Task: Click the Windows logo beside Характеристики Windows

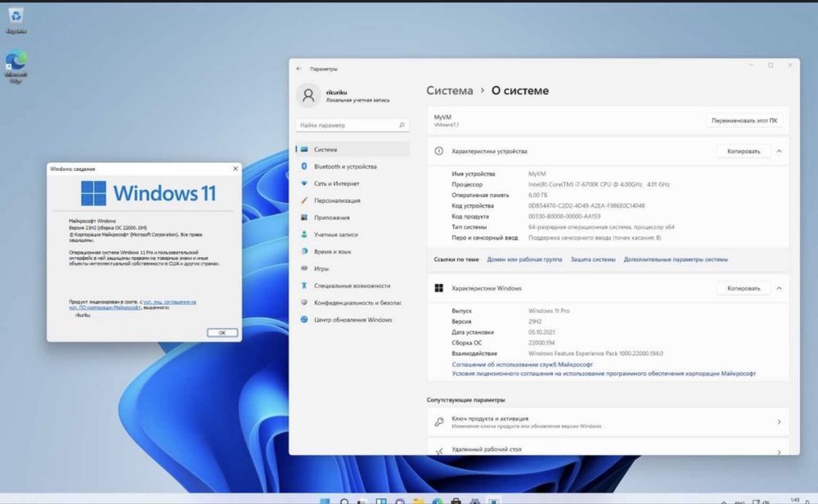Action: tap(438, 288)
